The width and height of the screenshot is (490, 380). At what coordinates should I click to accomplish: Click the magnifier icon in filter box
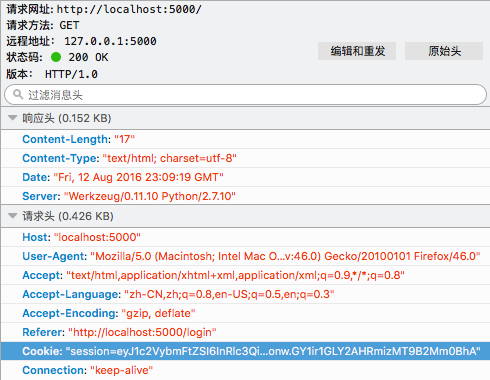[x=18, y=94]
